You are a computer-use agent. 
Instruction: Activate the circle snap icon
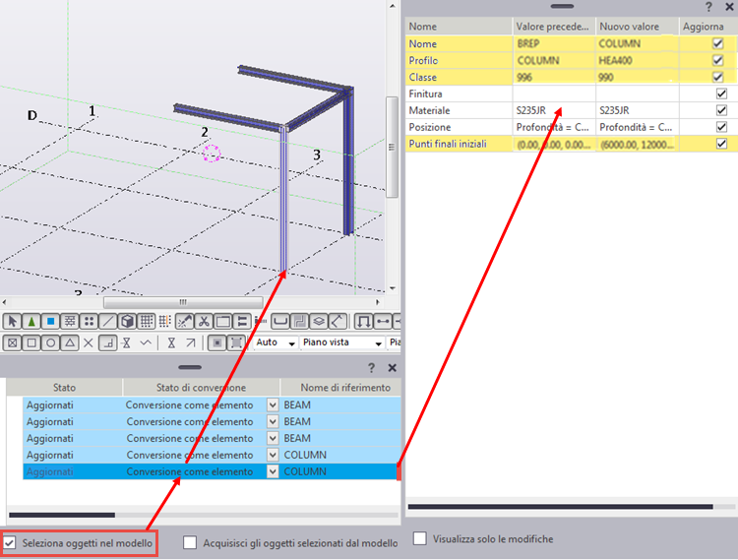pos(49,343)
